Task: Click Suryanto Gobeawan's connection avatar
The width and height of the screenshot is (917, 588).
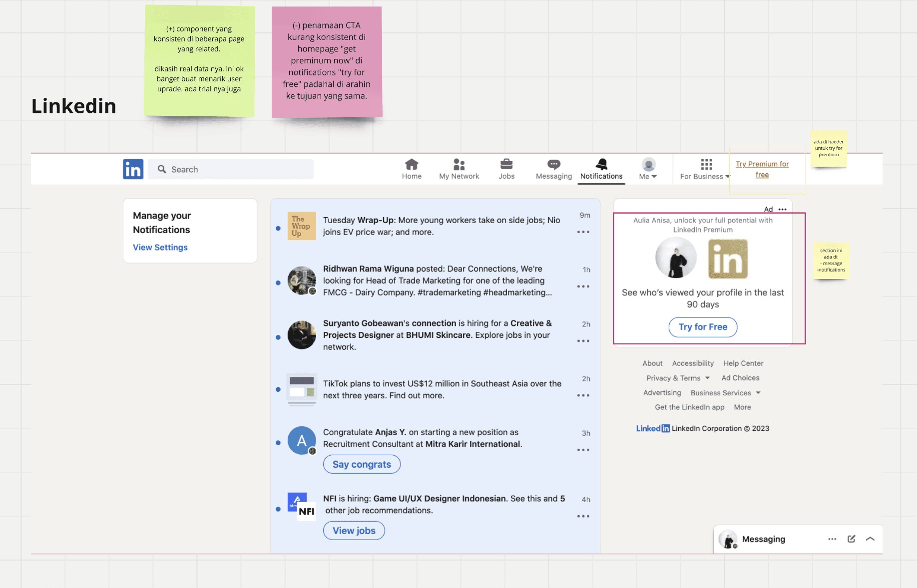Action: coord(302,335)
